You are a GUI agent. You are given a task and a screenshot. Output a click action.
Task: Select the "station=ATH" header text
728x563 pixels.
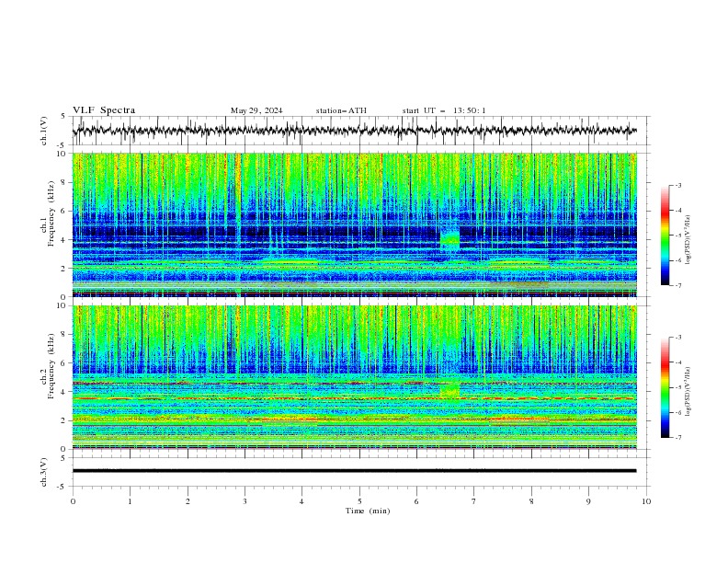pos(341,110)
